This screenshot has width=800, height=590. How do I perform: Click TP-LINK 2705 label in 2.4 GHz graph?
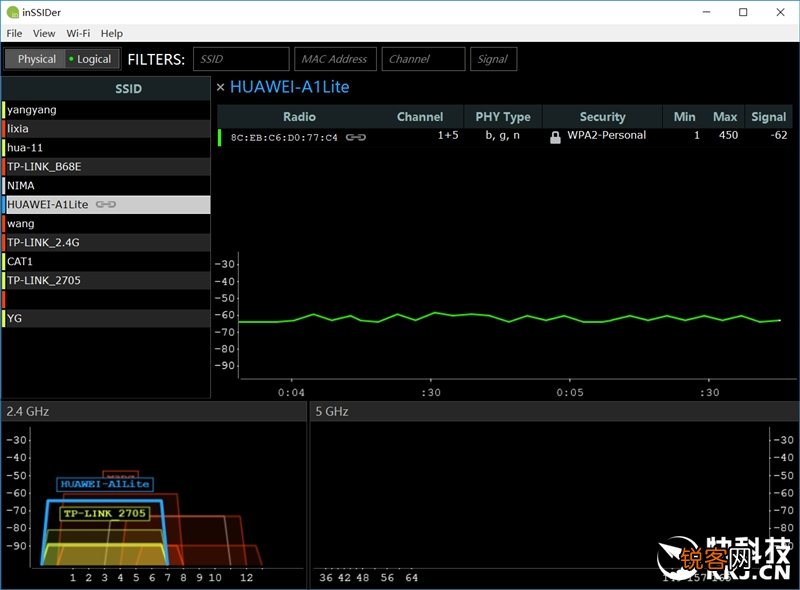105,513
